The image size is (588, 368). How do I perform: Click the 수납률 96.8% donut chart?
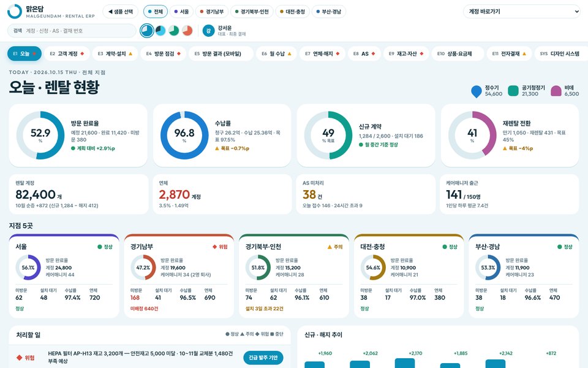pos(184,135)
